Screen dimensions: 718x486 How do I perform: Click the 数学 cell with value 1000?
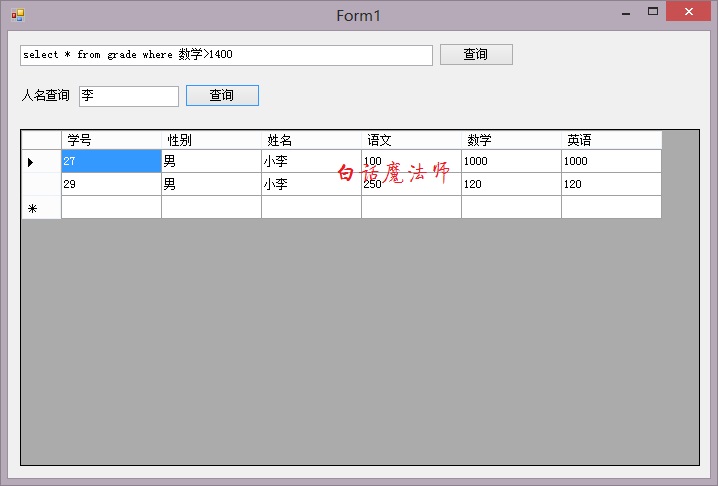coord(511,161)
